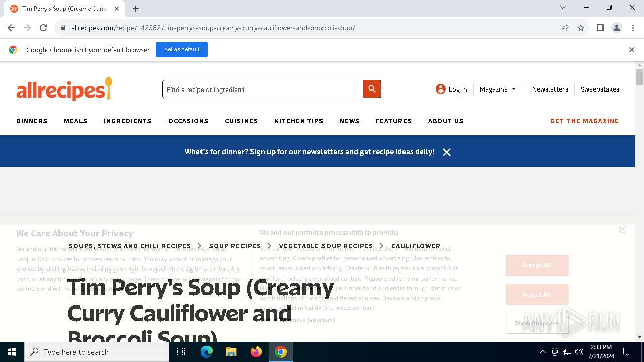Launch Firefox from taskbar
Screen dimensions: 644x362
point(256,352)
